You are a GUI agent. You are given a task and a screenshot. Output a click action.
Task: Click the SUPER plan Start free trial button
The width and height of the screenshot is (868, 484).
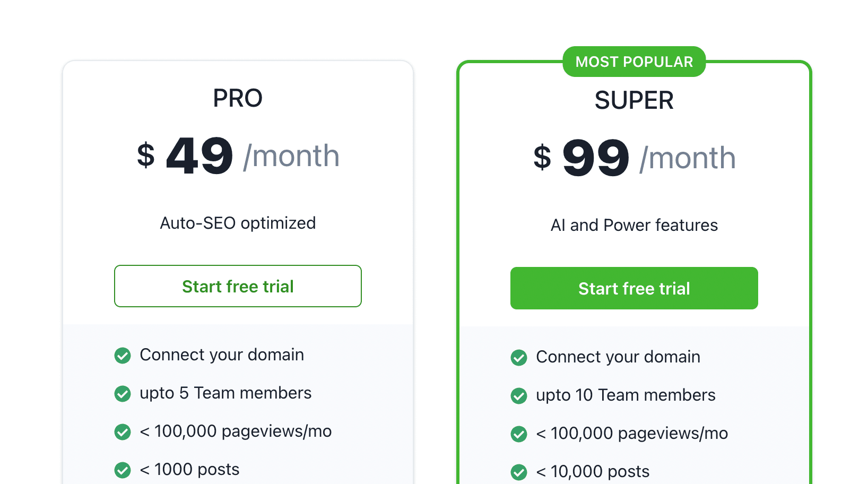(x=634, y=288)
